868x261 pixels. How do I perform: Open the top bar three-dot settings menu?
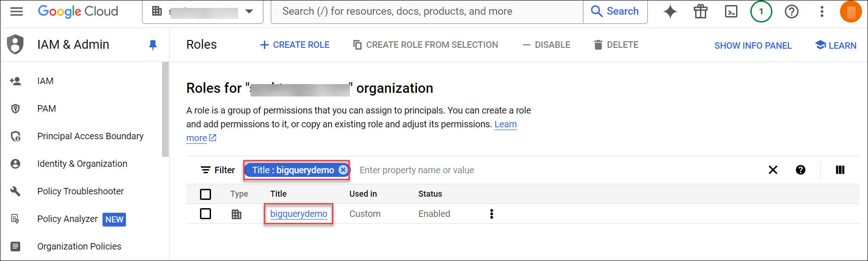point(822,11)
